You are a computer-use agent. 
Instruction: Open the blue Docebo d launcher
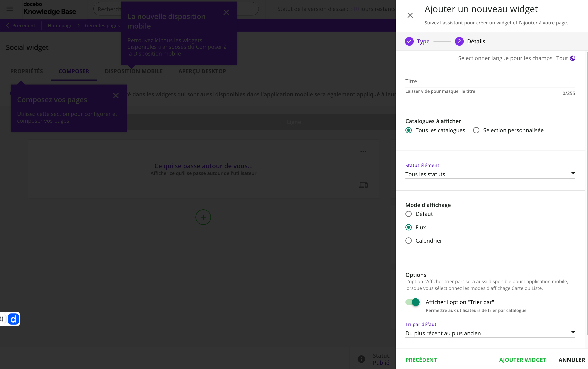coord(13,319)
